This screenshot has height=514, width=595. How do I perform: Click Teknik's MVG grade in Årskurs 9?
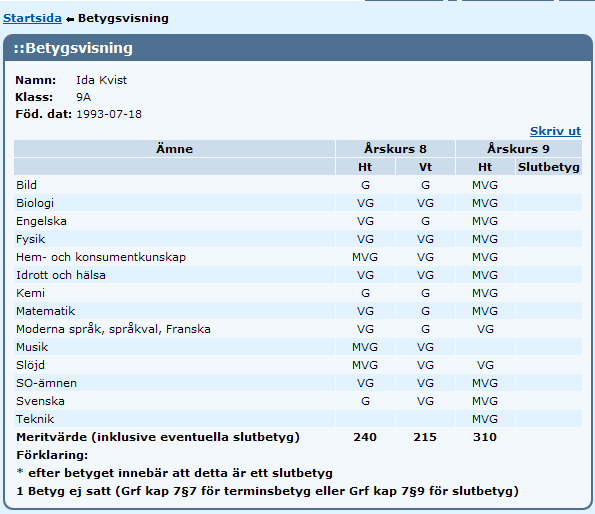485,419
